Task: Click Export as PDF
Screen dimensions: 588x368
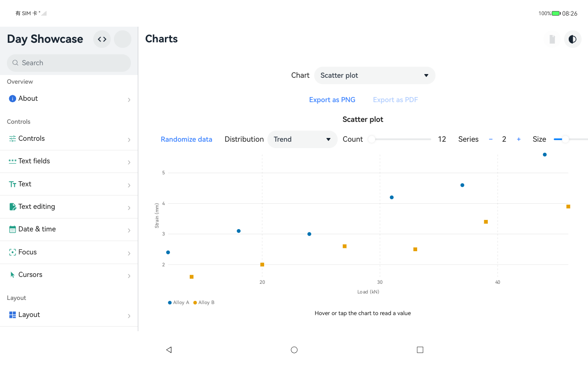Action: coord(396,100)
